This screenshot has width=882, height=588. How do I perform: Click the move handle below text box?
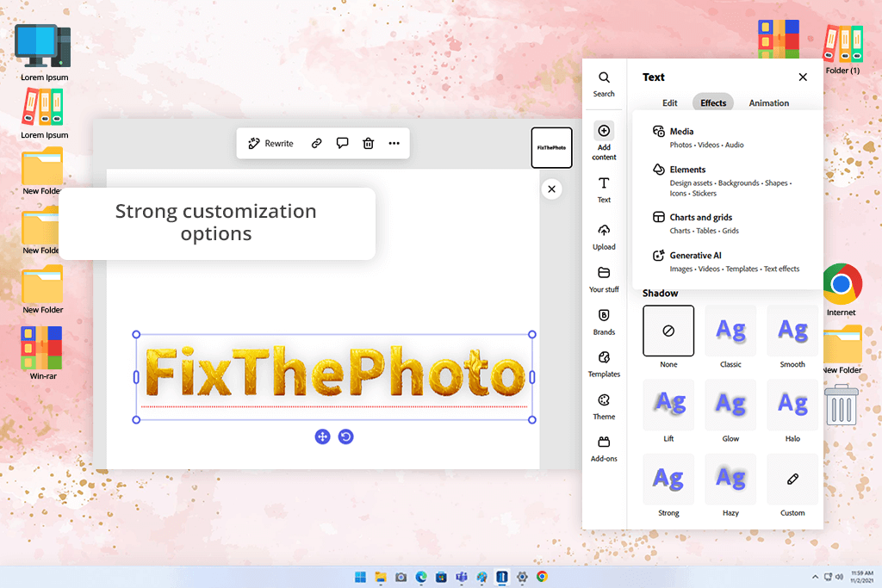point(322,436)
